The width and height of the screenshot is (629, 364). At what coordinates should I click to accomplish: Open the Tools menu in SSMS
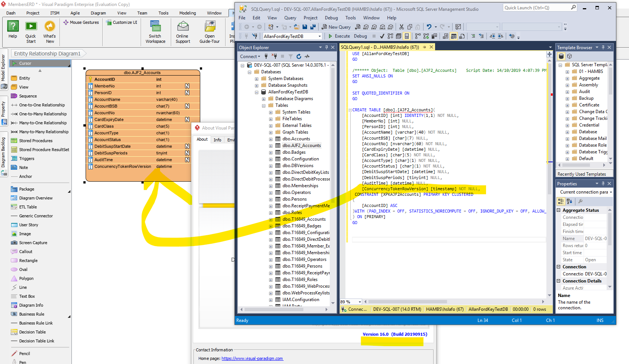tap(351, 18)
